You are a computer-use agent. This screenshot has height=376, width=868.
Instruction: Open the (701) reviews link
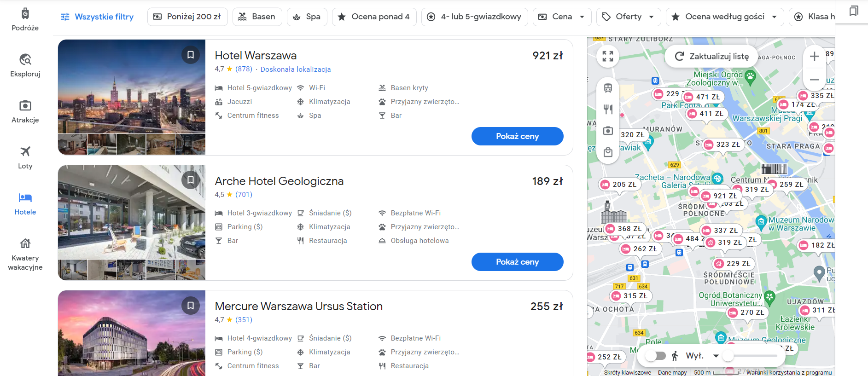244,195
